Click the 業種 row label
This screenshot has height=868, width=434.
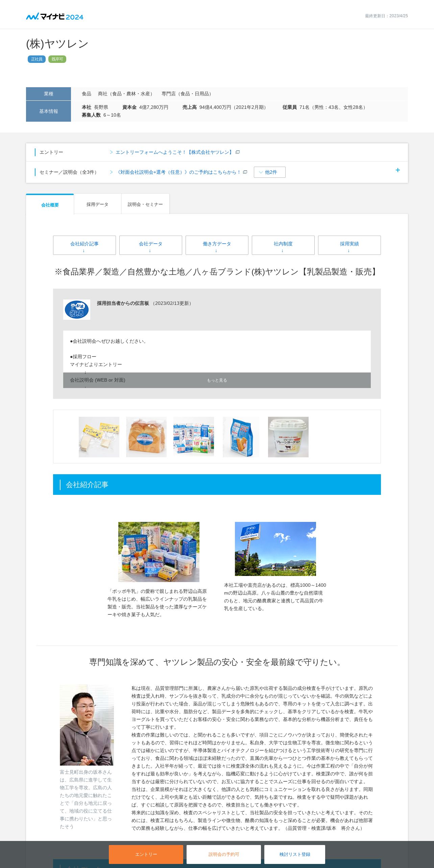(48, 94)
